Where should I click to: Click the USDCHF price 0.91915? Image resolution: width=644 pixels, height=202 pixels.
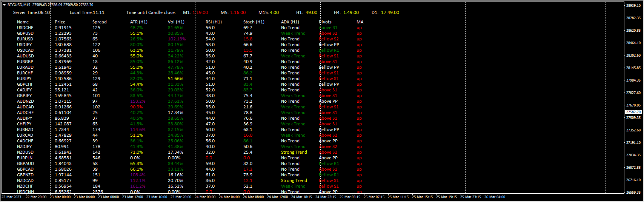coord(63,28)
